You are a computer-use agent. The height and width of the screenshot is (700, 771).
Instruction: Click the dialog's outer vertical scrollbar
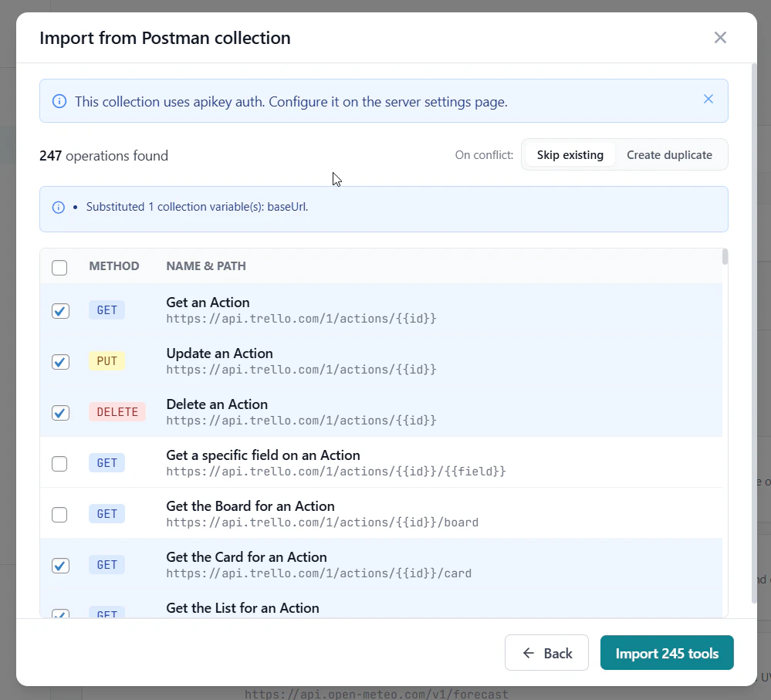pyautogui.click(x=754, y=333)
